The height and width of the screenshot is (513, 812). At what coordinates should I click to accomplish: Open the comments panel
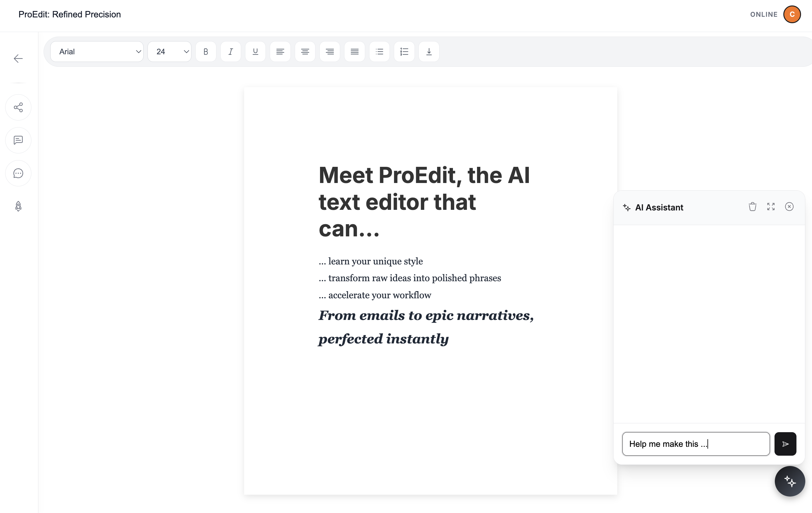tap(18, 140)
